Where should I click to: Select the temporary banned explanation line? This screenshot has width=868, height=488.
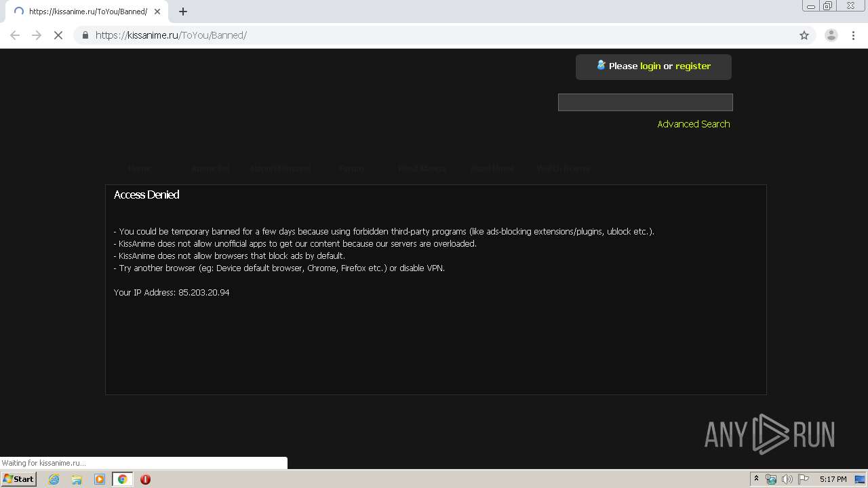[384, 231]
